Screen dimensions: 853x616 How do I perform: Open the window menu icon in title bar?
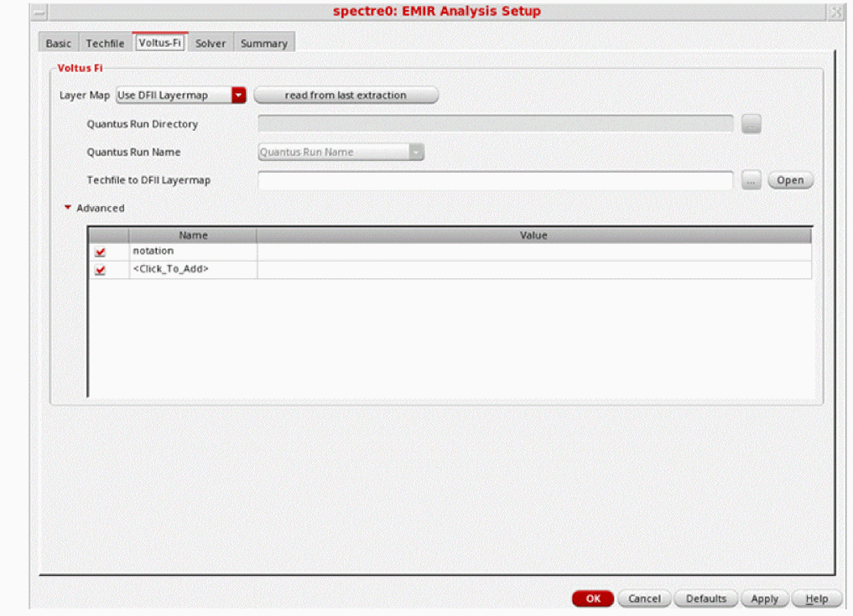pos(39,12)
